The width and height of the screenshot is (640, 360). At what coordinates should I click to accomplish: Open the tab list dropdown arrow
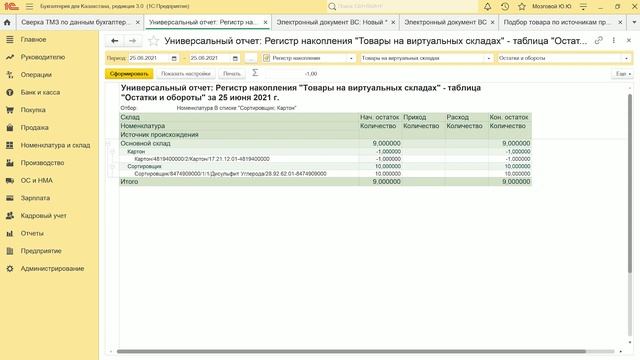tap(634, 22)
